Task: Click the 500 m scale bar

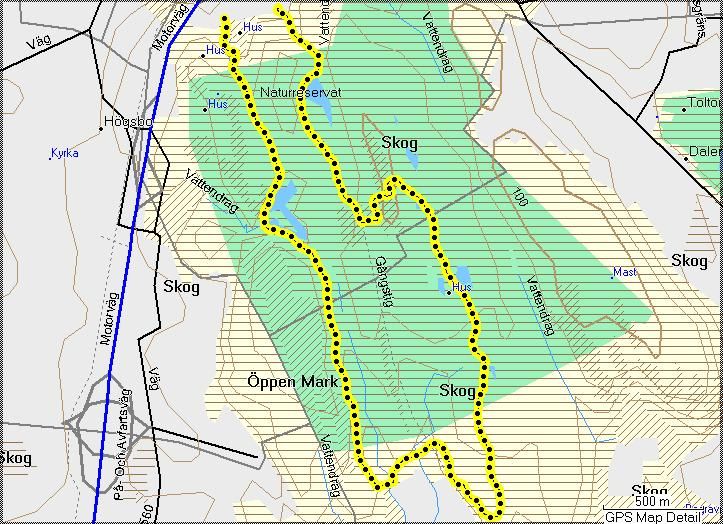Action: tap(652, 501)
